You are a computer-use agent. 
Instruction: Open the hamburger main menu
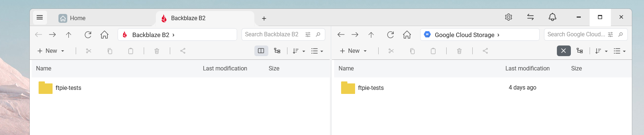(x=40, y=17)
